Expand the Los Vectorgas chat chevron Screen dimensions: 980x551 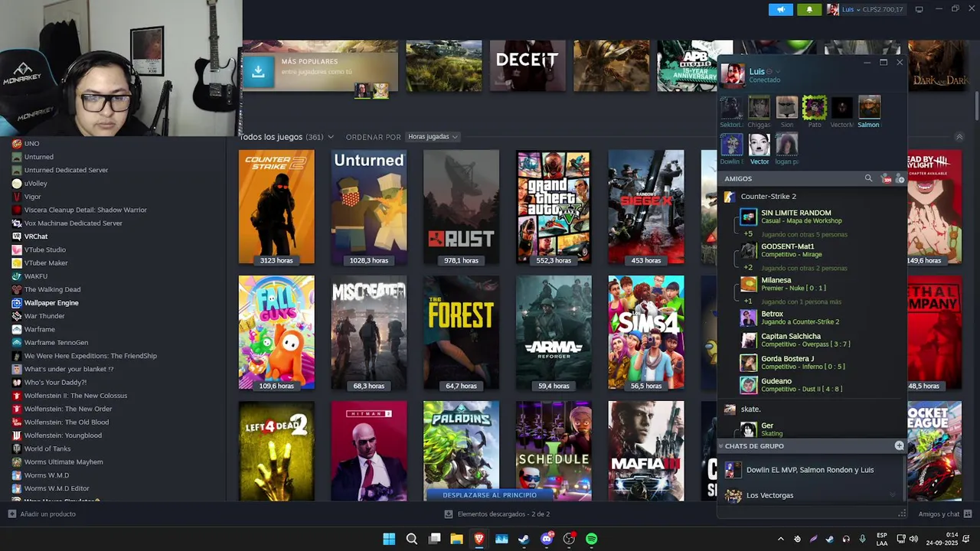tap(892, 495)
